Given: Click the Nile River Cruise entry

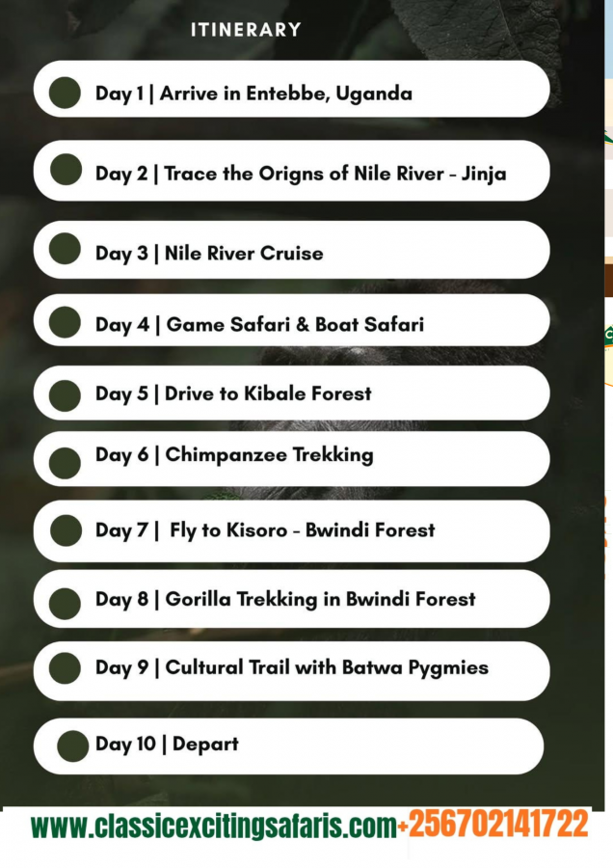Looking at the screenshot, I should coord(244,254).
